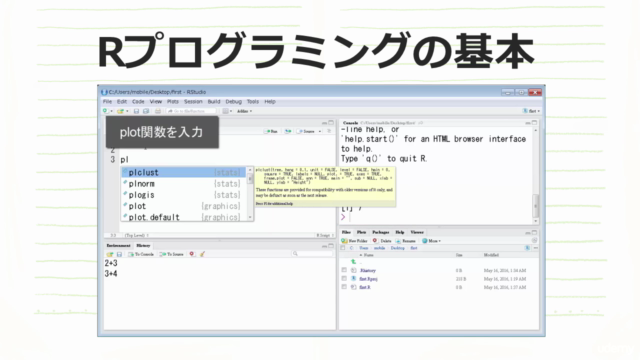This screenshot has height=360, width=640.
Task: Switch to the Files tab
Action: [x=346, y=232]
